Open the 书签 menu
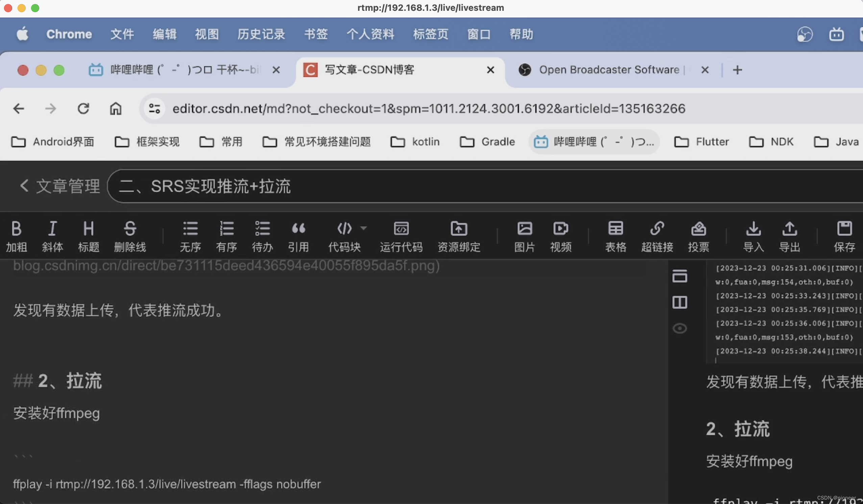Screen dimensions: 863x504 click(316, 34)
